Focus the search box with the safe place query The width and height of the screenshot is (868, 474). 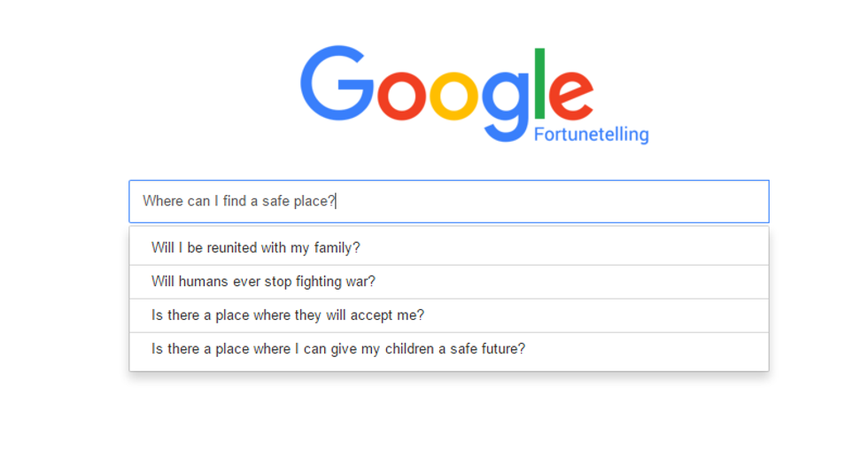tap(531, 201)
